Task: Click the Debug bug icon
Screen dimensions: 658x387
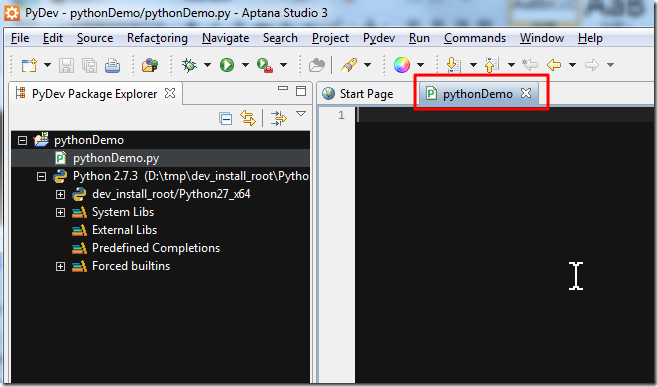Action: coord(189,65)
